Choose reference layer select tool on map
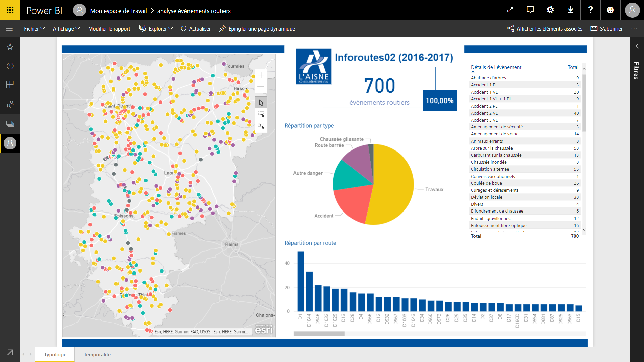The image size is (644, 362). (x=261, y=126)
